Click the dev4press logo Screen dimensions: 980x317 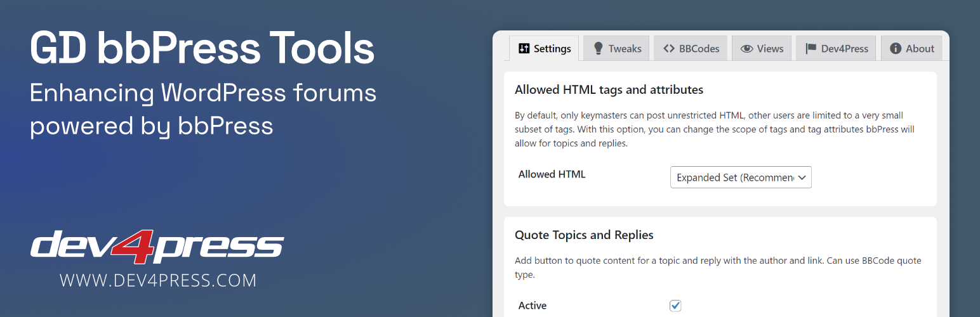[x=157, y=246]
